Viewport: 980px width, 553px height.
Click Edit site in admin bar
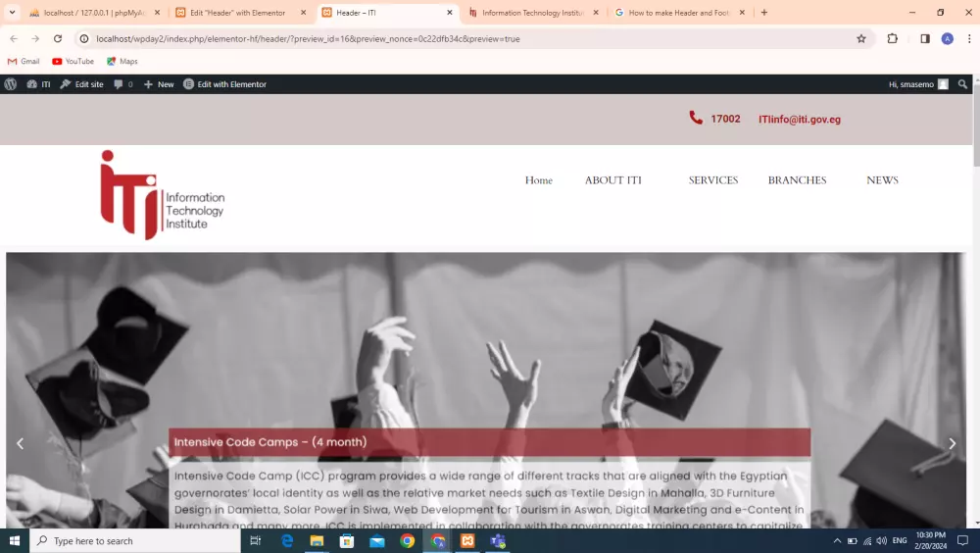(82, 84)
